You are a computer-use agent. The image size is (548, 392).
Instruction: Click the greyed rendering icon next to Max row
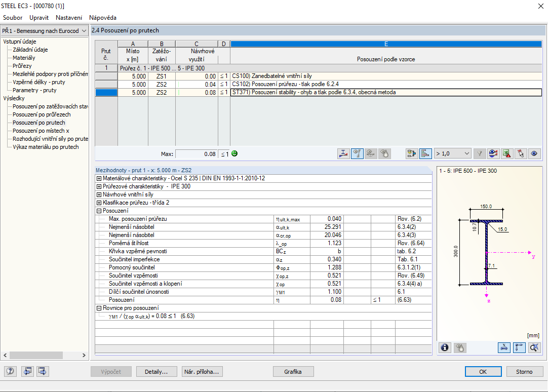pos(384,153)
